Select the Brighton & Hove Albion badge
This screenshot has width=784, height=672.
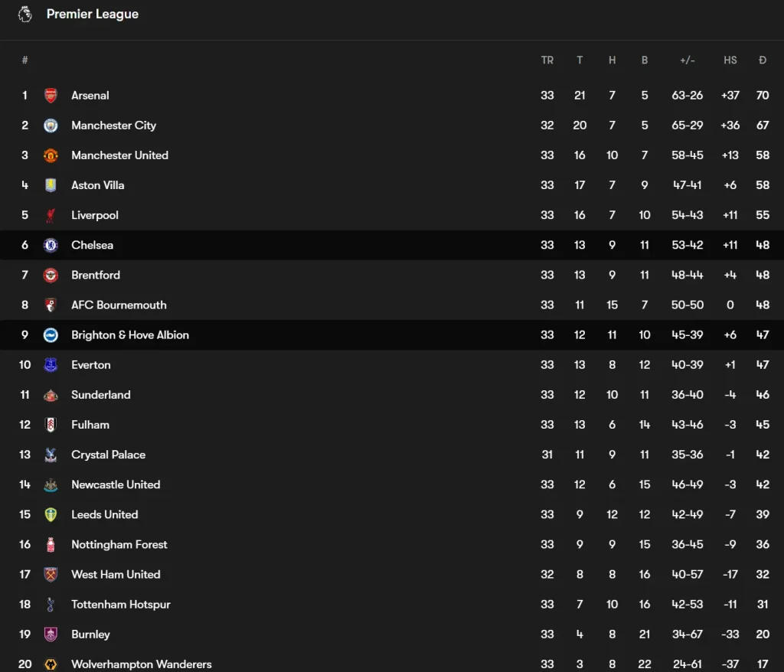[51, 334]
